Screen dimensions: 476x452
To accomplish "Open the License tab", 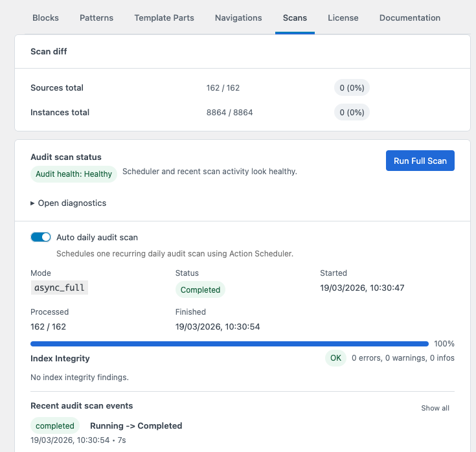I will (343, 18).
